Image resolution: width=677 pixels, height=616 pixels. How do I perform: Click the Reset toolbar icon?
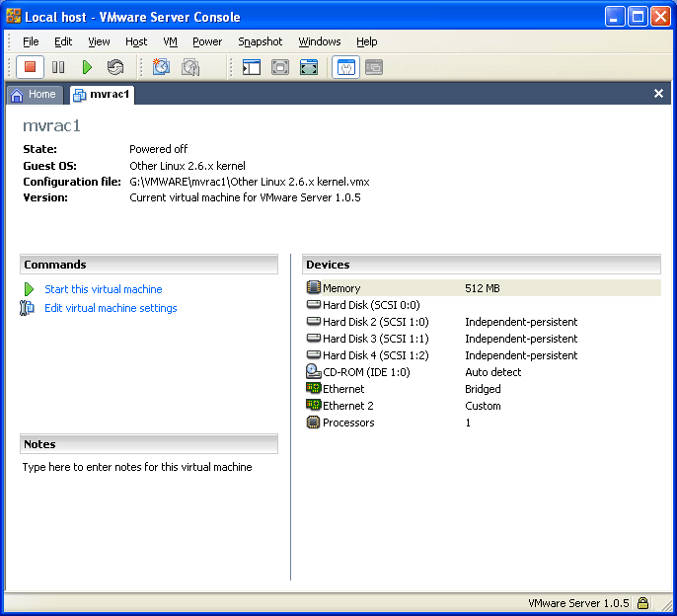click(115, 67)
